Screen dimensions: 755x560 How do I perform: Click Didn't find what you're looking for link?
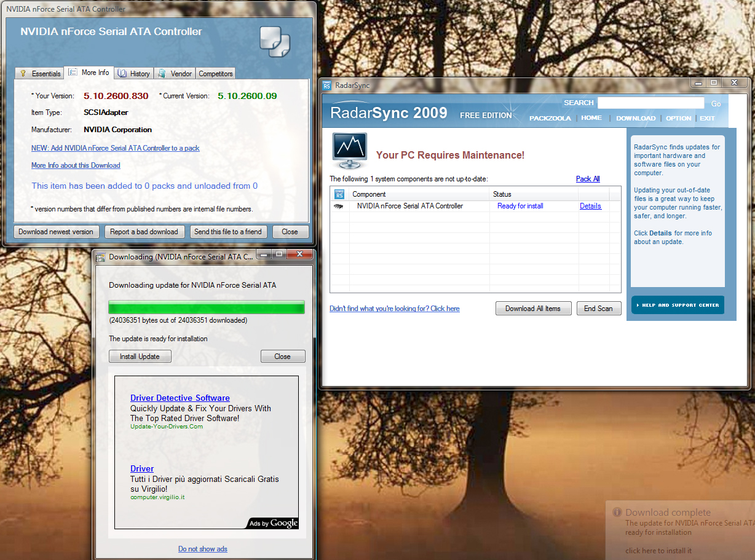coord(395,309)
